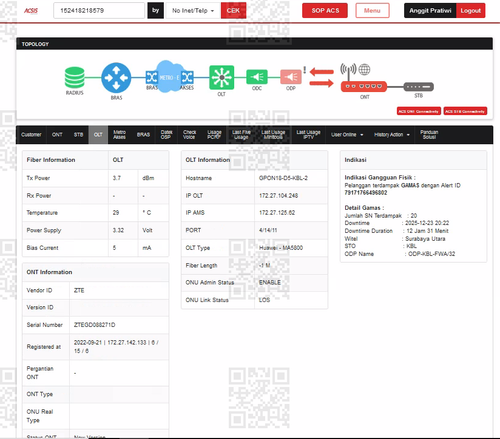Switch to the Customer tab

[31, 135]
